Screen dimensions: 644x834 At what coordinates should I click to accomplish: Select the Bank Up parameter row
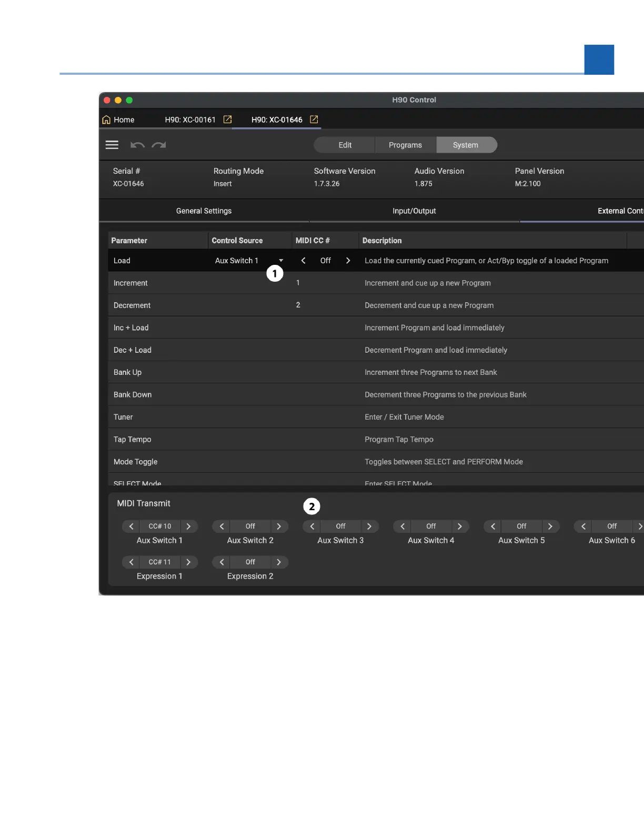point(376,372)
